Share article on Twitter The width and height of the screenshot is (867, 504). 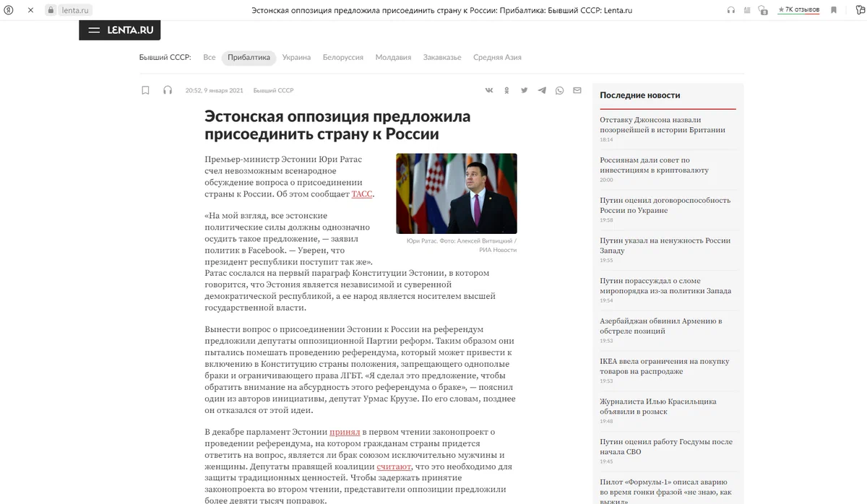pyautogui.click(x=524, y=90)
